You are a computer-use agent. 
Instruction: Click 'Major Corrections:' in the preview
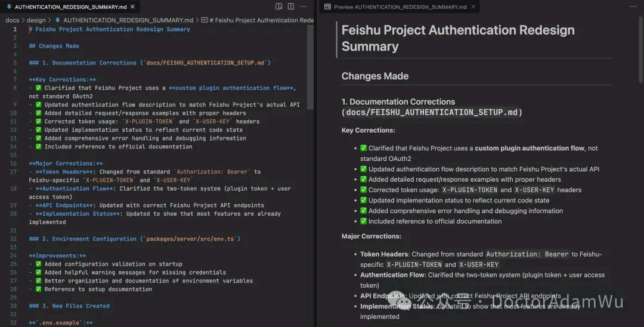click(x=371, y=236)
